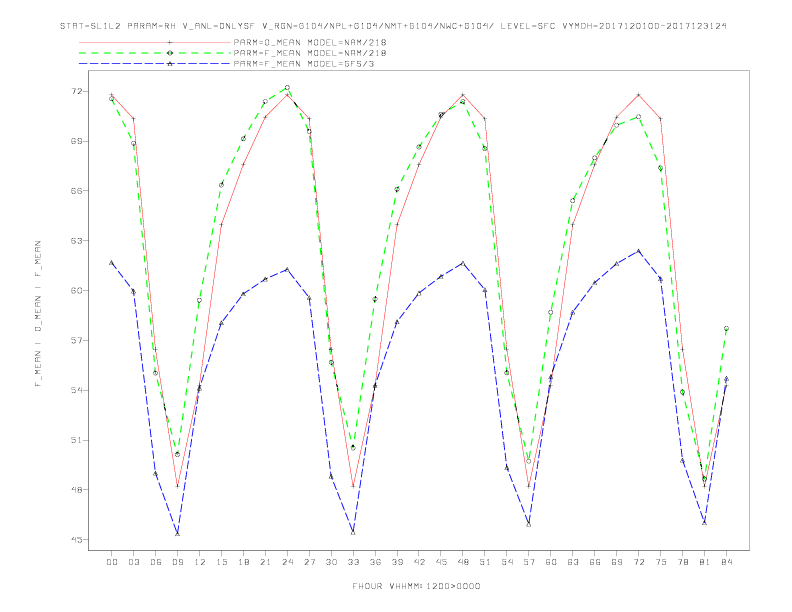The height and width of the screenshot is (612, 792).
Task: Click red O_MEAN plus marker at hour 33
Action: coord(353,486)
